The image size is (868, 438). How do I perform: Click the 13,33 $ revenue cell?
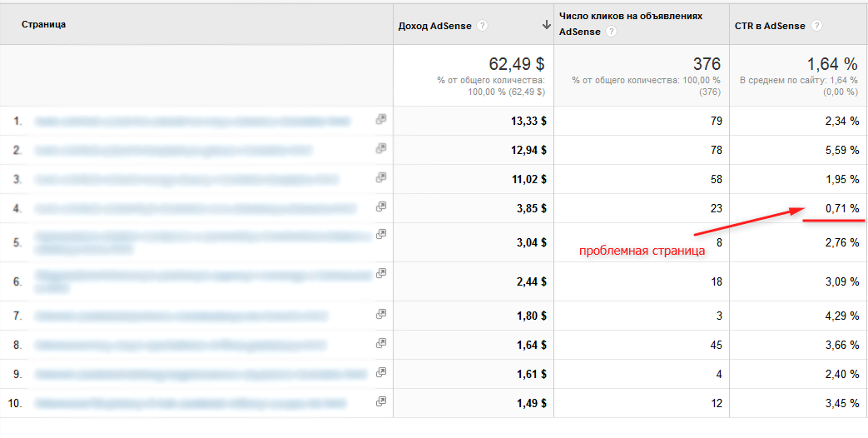[x=528, y=122]
